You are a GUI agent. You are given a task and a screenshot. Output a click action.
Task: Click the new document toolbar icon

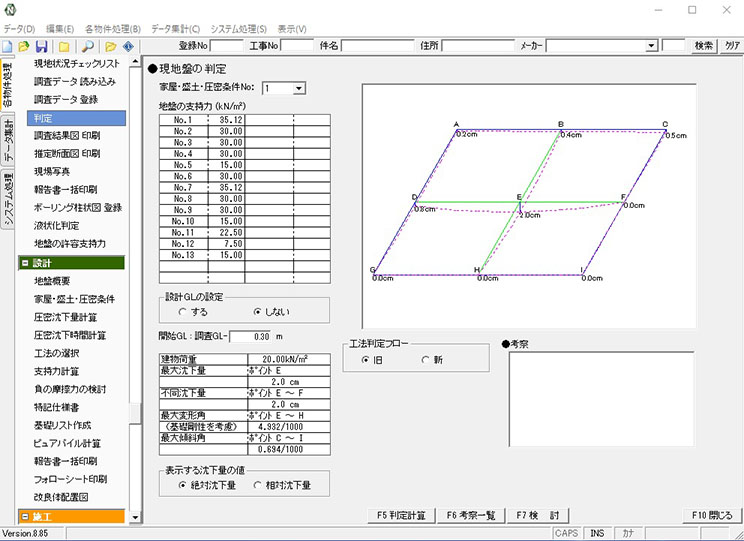7,47
